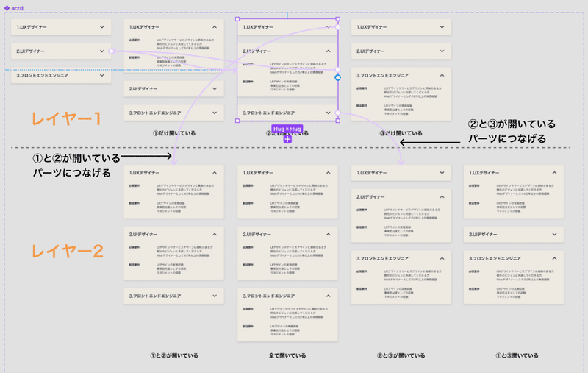The width and height of the screenshot is (588, 373).
Task: Collapse 2.UIデザイナー chevron in ②と③が開いている variant
Action: pos(442,196)
